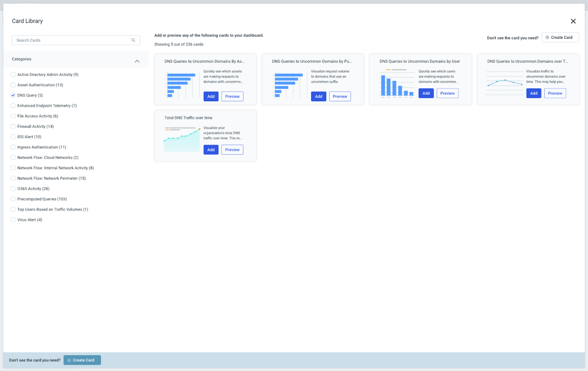Click the column chart thumbnail for Uncommon Domains by User
Viewport: 588px width, 371px height.
tap(396, 83)
